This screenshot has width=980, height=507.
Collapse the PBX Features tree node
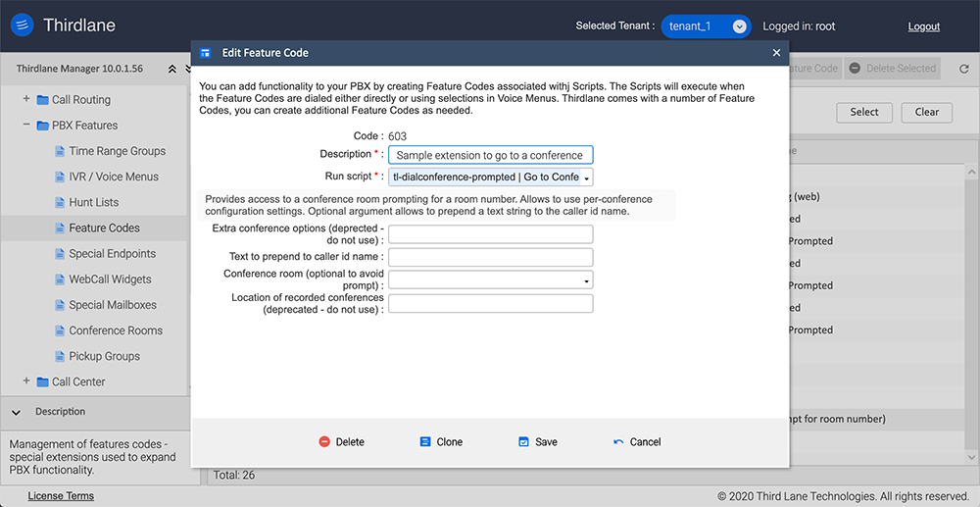coord(26,126)
